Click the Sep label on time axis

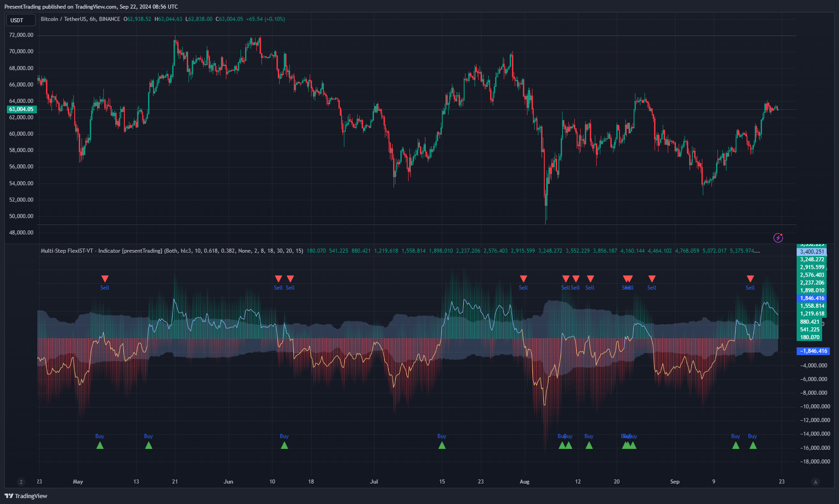(675, 482)
